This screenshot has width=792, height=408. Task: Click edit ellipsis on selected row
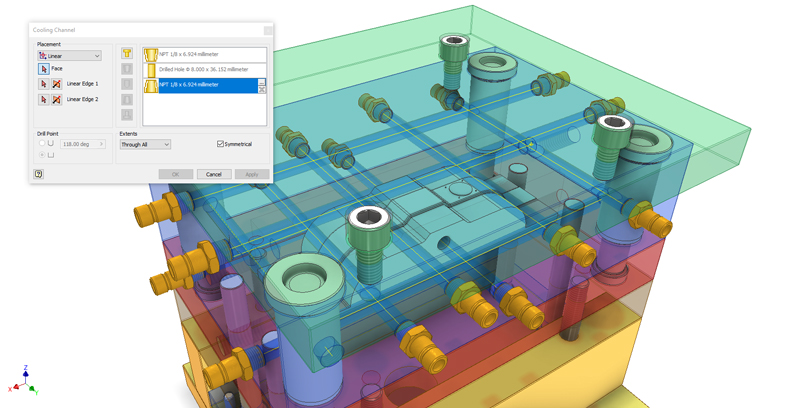click(x=262, y=82)
